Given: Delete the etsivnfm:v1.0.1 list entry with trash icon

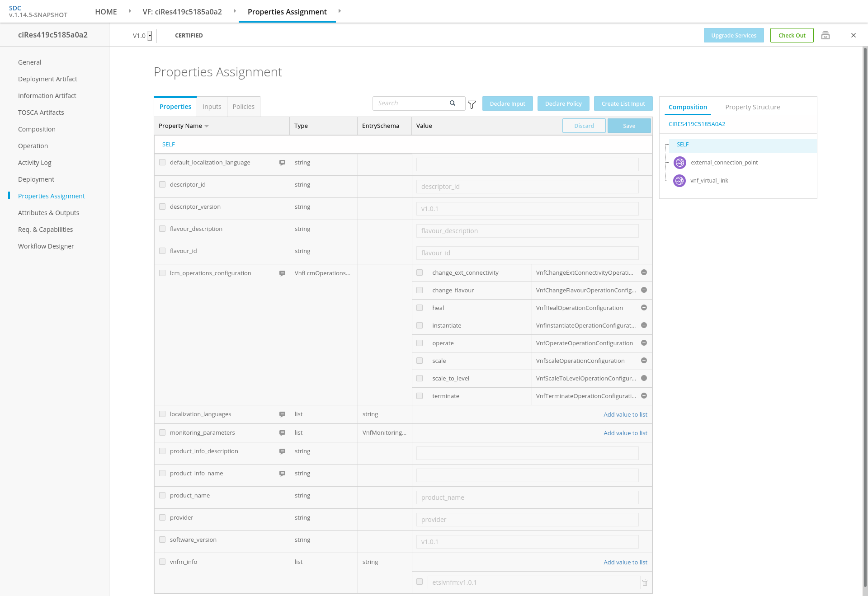Looking at the screenshot, I should 645,582.
